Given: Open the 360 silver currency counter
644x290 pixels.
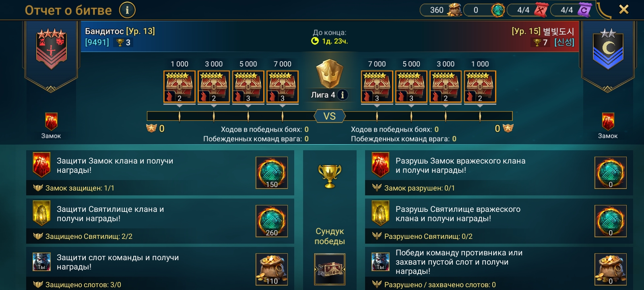Looking at the screenshot, I should 441,10.
